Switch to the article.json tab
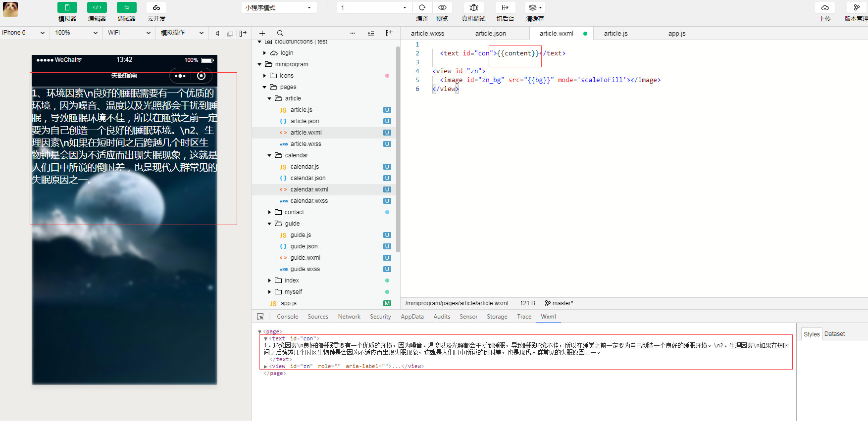The width and height of the screenshot is (868, 421). coord(490,33)
